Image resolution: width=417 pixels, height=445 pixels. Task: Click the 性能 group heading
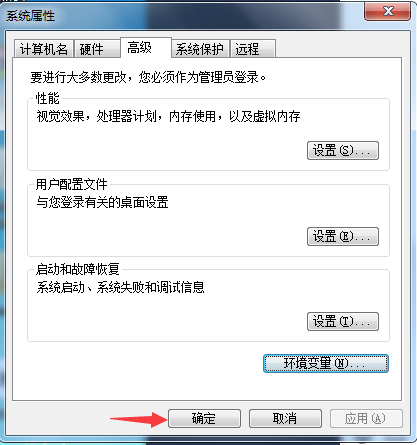tap(48, 98)
